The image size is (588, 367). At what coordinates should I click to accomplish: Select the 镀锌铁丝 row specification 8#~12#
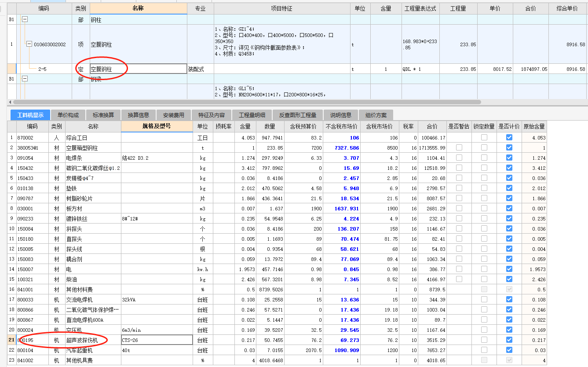157,218
